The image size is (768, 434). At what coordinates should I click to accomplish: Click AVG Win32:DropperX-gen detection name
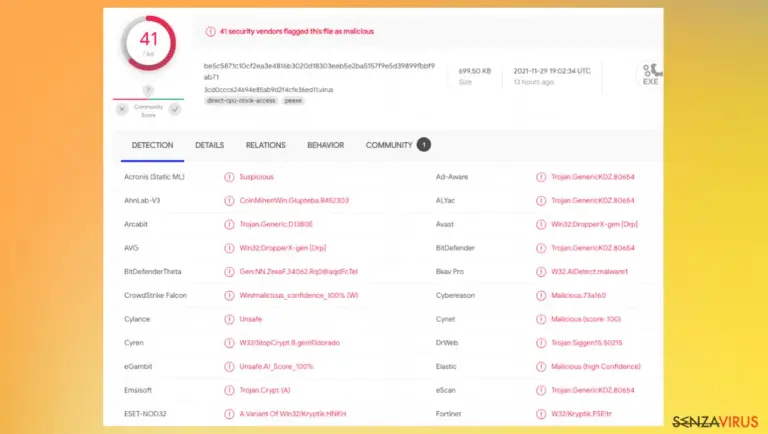[x=283, y=248]
